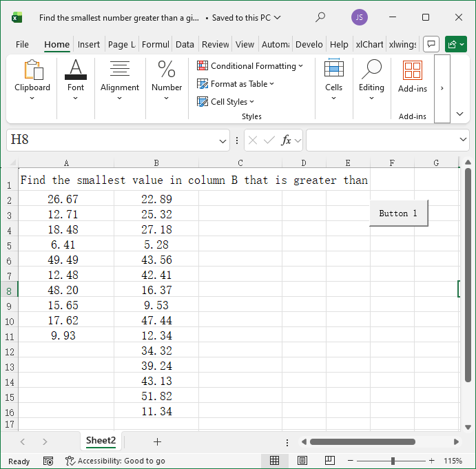
Task: Open the Comments speech bubble icon
Action: [431, 44]
